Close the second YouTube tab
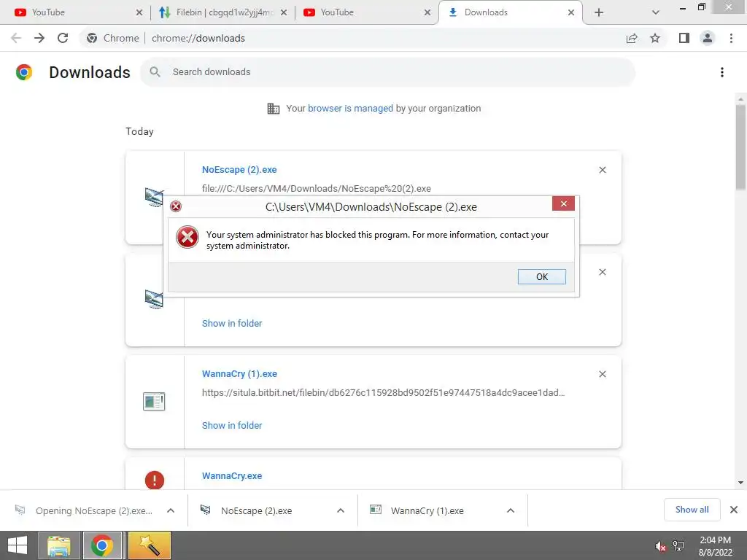 coord(427,12)
